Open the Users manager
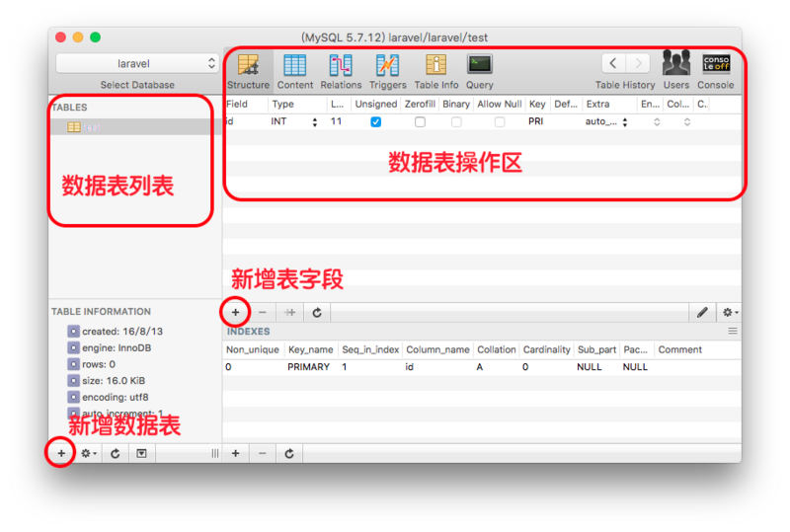This screenshot has width=790, height=532. pyautogui.click(x=675, y=71)
